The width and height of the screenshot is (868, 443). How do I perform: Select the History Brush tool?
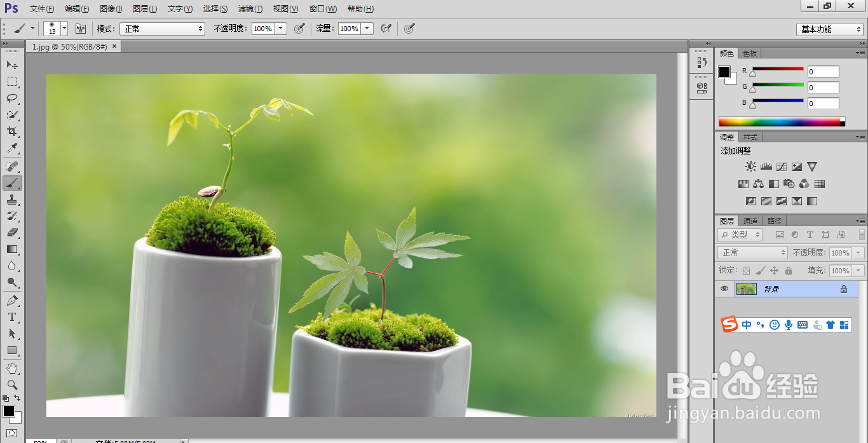[x=12, y=216]
